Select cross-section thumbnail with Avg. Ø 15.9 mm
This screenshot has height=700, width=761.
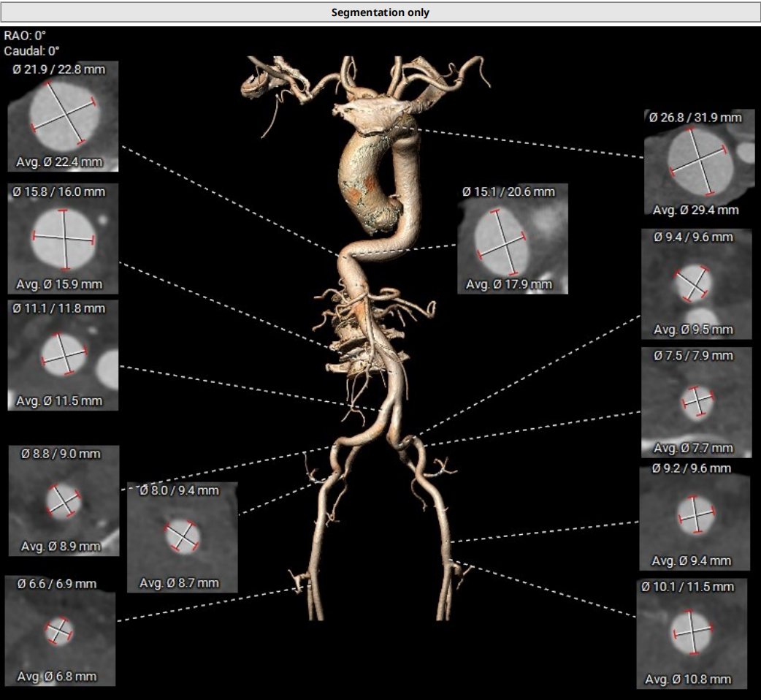63,239
